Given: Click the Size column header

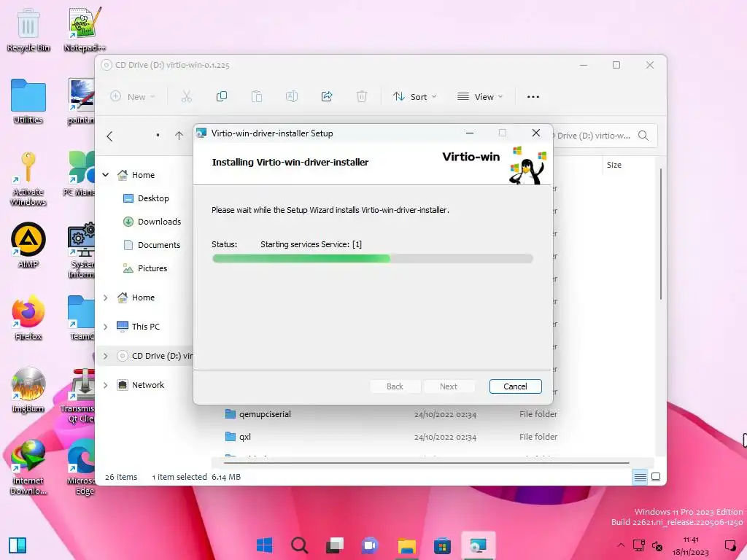Looking at the screenshot, I should click(614, 165).
